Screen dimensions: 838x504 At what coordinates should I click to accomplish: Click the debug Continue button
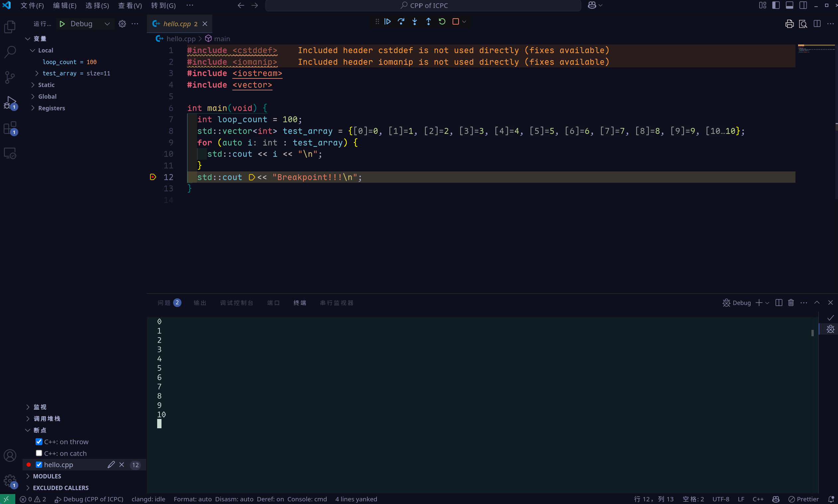click(x=387, y=22)
